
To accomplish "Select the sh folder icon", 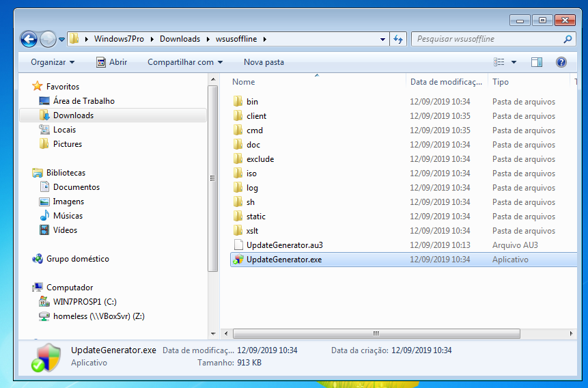I will pos(238,202).
